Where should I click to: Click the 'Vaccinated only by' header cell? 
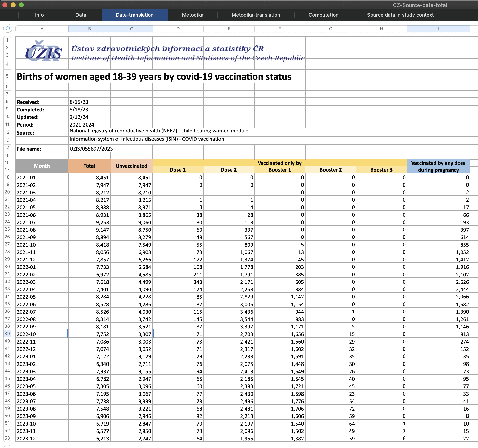coord(280,163)
